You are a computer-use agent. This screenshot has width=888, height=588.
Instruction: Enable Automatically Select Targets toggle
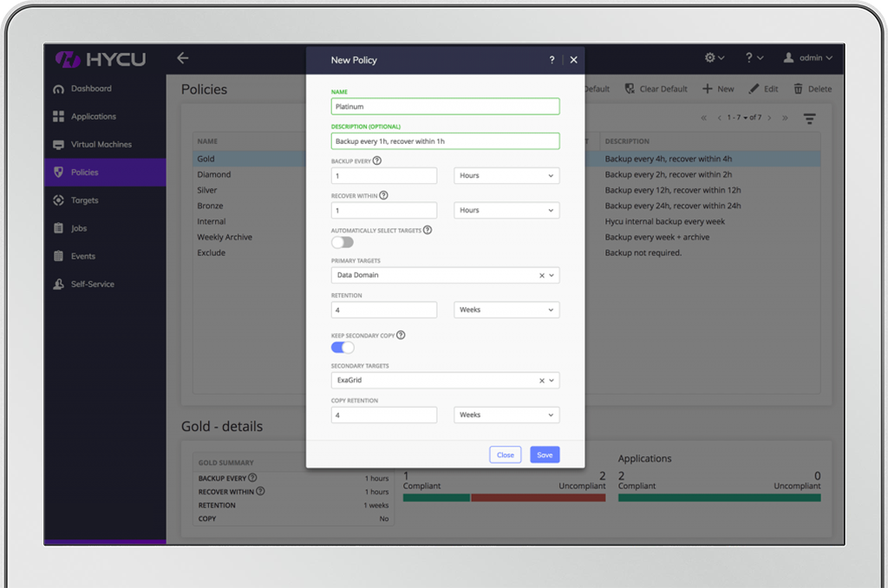(343, 243)
